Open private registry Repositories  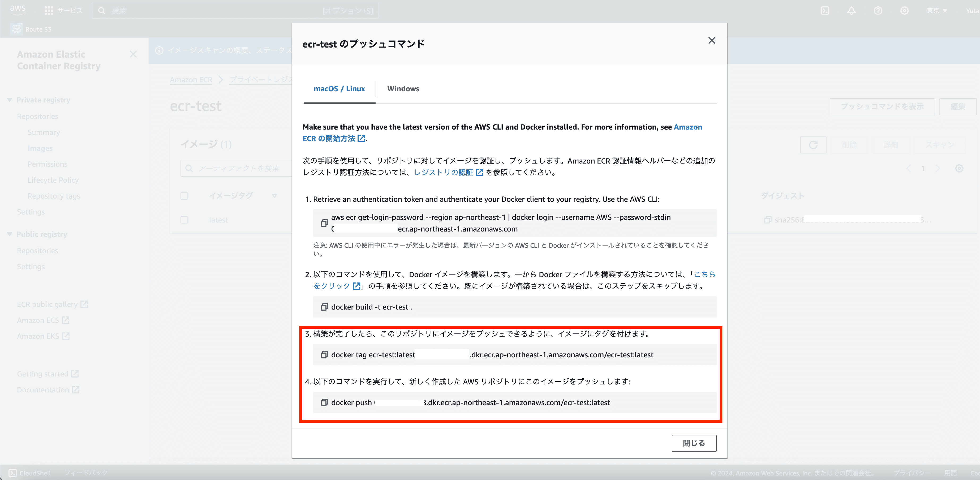pos(37,117)
